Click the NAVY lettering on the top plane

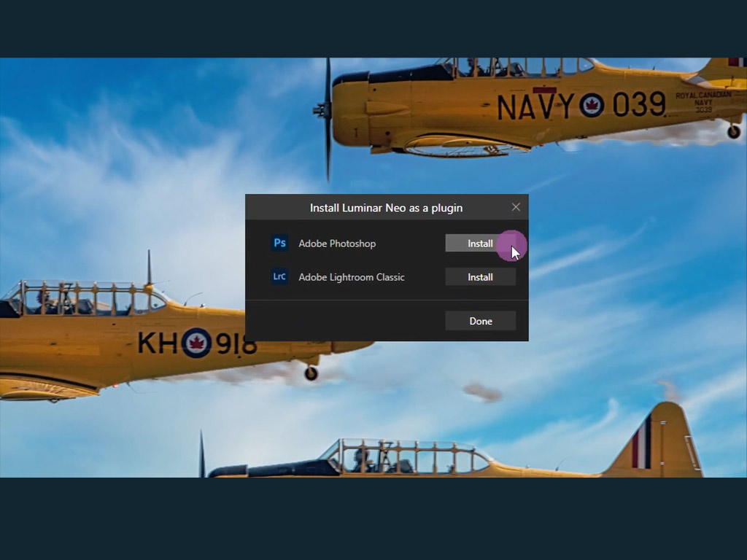coord(535,106)
